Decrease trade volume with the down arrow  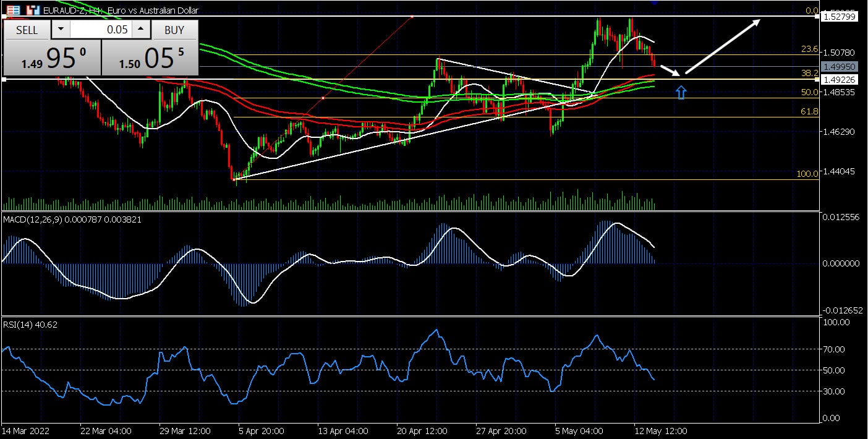pos(60,30)
